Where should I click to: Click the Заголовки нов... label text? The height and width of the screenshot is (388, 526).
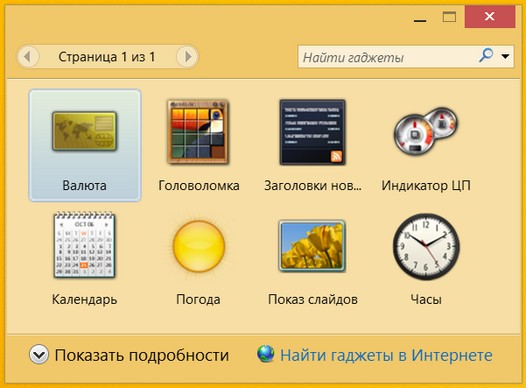[313, 185]
